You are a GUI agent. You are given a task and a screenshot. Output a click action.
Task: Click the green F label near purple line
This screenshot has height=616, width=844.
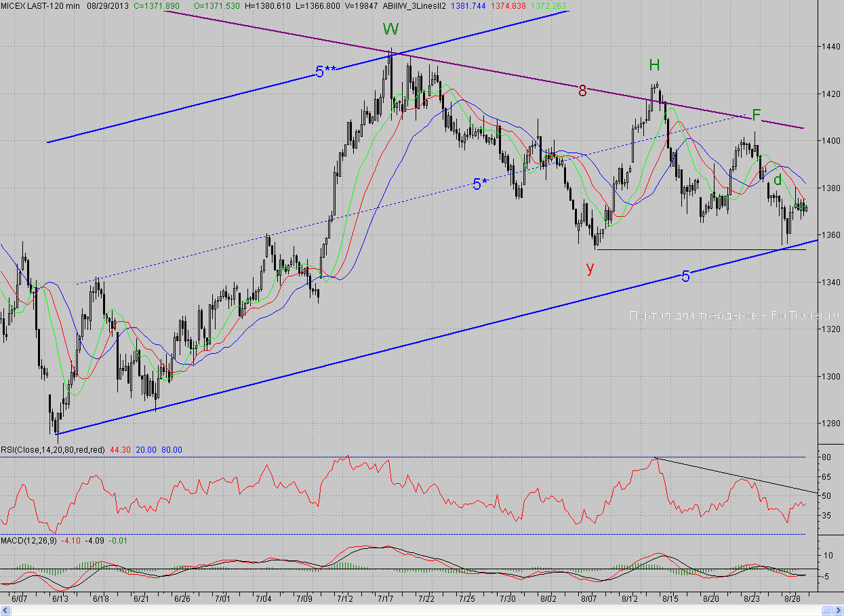click(757, 115)
